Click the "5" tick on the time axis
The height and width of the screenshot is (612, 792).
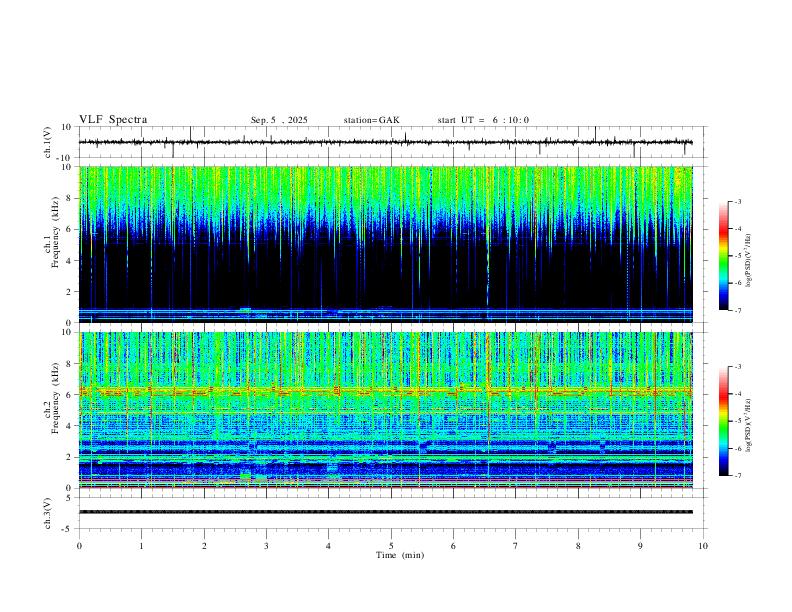pyautogui.click(x=391, y=546)
